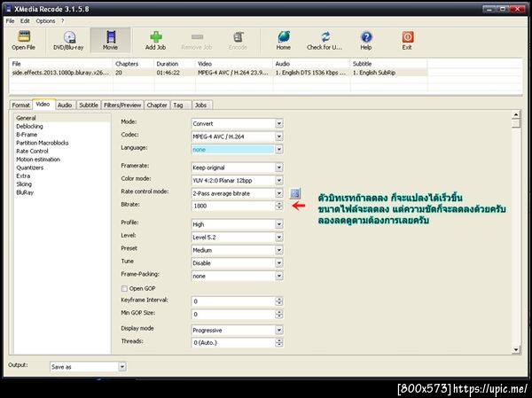532x398 pixels.
Task: Select B-Frame in the settings list
Action: pyautogui.click(x=27, y=135)
